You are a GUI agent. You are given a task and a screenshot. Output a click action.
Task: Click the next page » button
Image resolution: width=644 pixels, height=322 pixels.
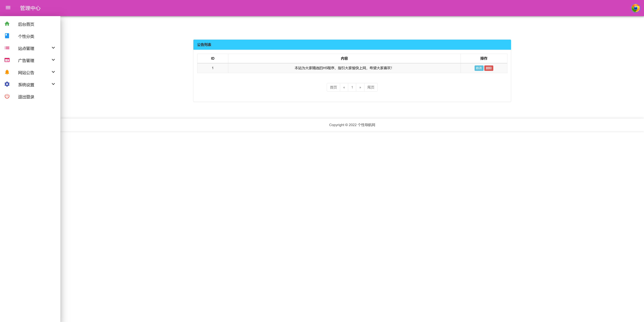360,87
